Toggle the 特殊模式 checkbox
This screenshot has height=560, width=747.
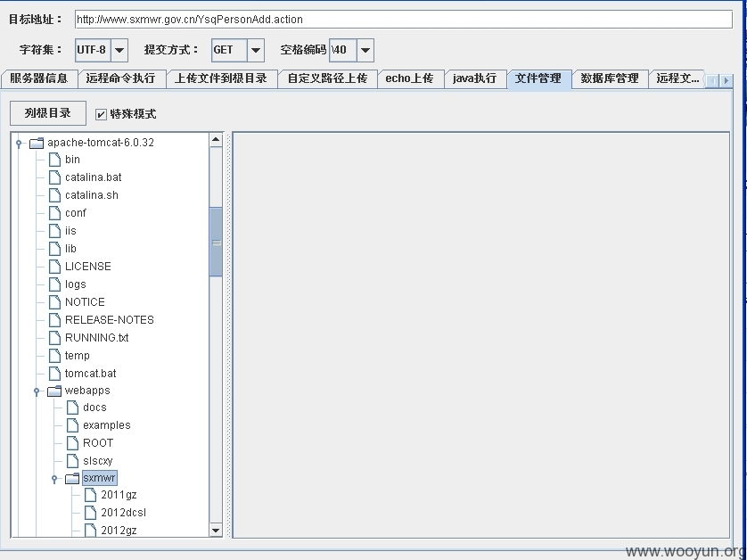point(101,114)
